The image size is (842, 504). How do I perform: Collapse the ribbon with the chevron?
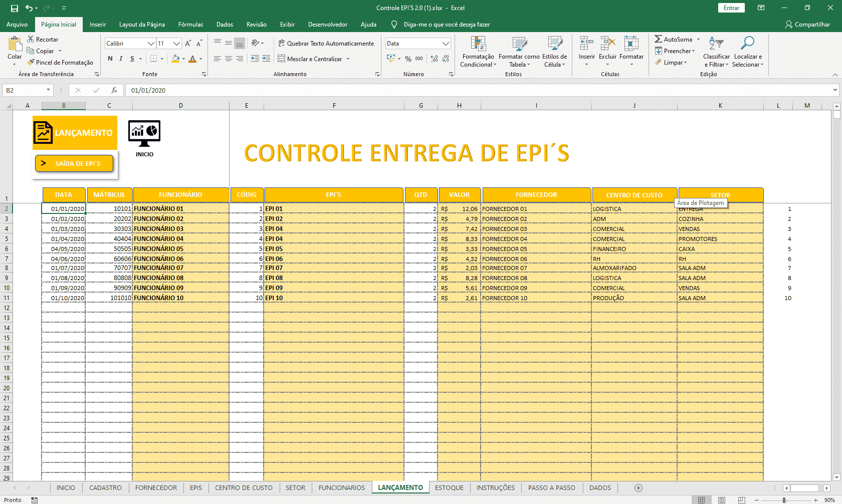pyautogui.click(x=835, y=75)
